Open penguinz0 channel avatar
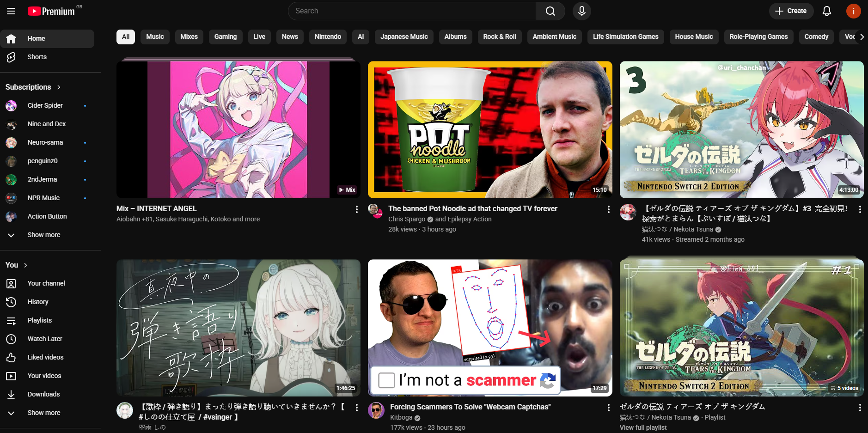The width and height of the screenshot is (868, 433). (x=11, y=161)
